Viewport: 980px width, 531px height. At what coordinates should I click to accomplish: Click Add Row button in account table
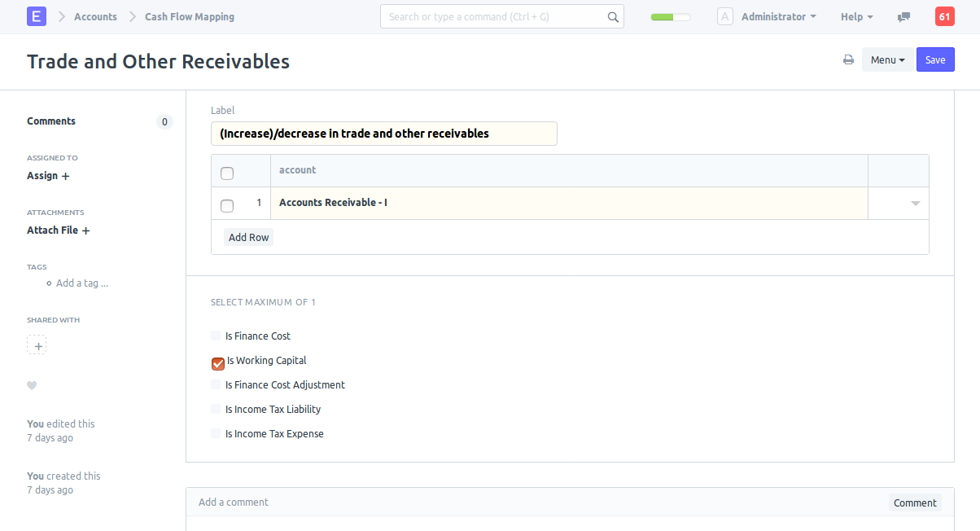coord(248,238)
